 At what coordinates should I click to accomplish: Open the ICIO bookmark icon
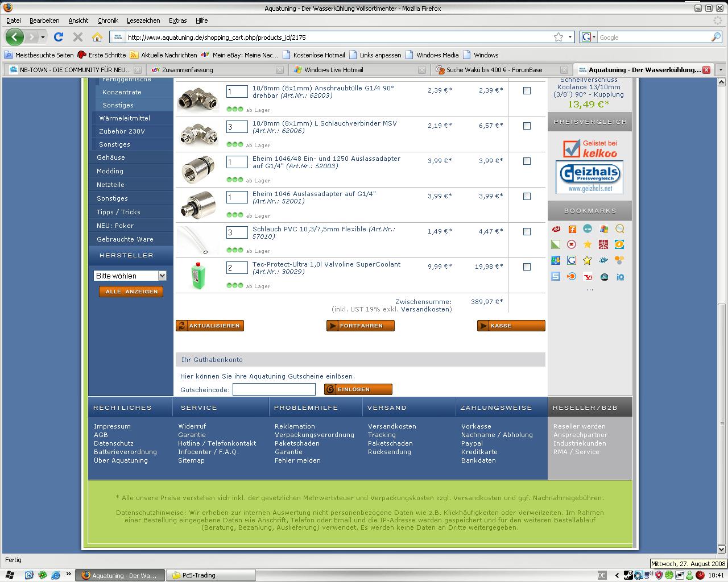[588, 229]
